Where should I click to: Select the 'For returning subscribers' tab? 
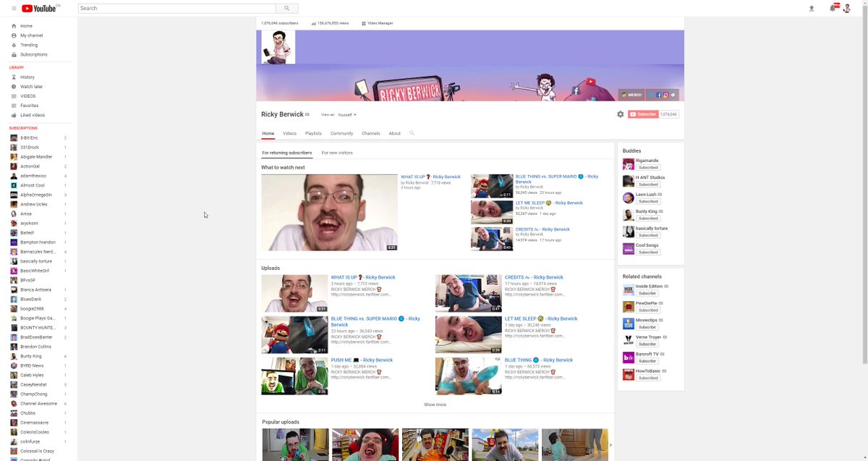[287, 153]
